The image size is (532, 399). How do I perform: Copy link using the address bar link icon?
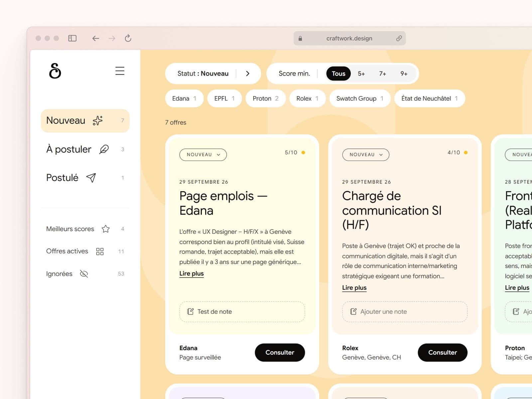point(399,38)
